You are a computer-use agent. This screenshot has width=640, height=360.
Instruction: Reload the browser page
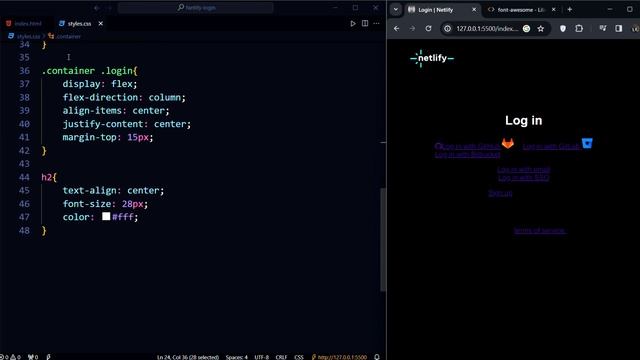[428, 29]
